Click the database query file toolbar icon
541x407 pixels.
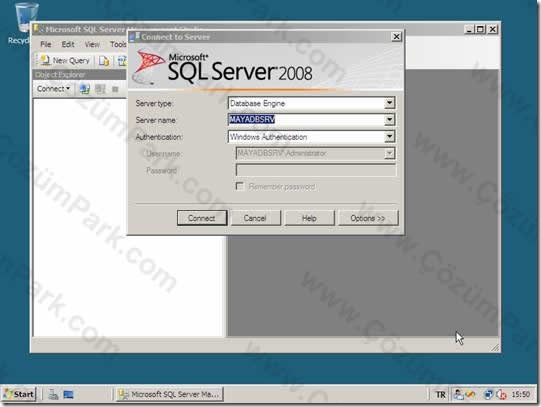pyautogui.click(x=104, y=61)
